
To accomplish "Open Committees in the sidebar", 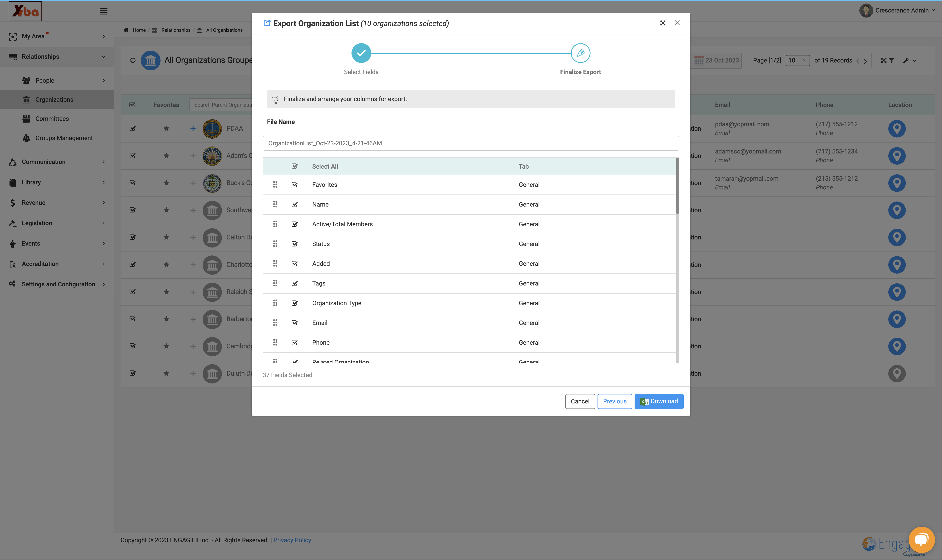I will click(57, 119).
